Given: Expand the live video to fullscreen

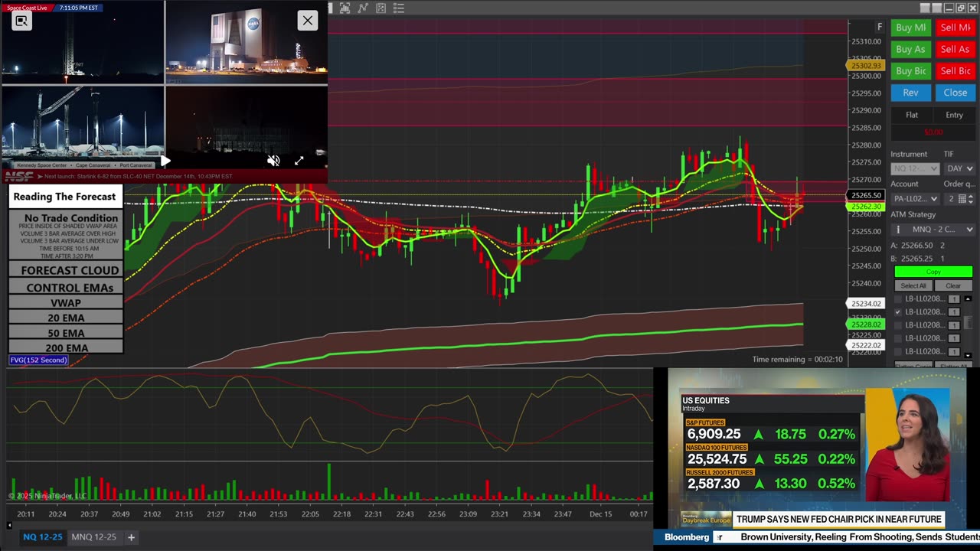Looking at the screenshot, I should (299, 161).
